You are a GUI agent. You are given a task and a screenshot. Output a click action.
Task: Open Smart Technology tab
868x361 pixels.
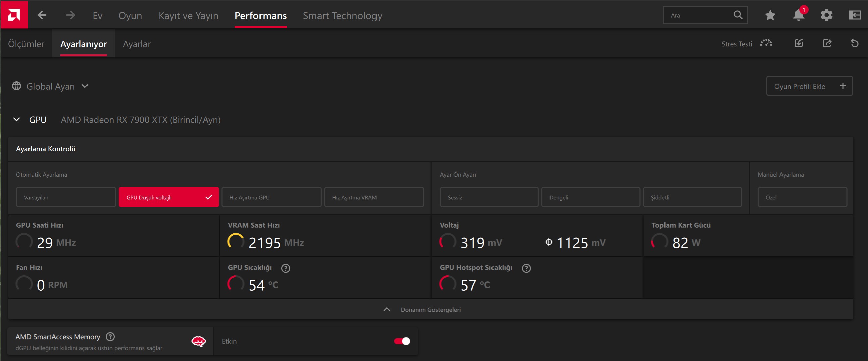pyautogui.click(x=342, y=15)
